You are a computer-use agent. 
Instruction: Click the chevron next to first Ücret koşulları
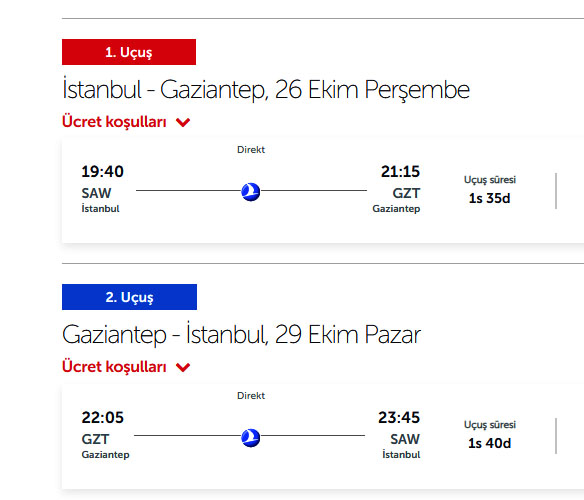tap(183, 122)
